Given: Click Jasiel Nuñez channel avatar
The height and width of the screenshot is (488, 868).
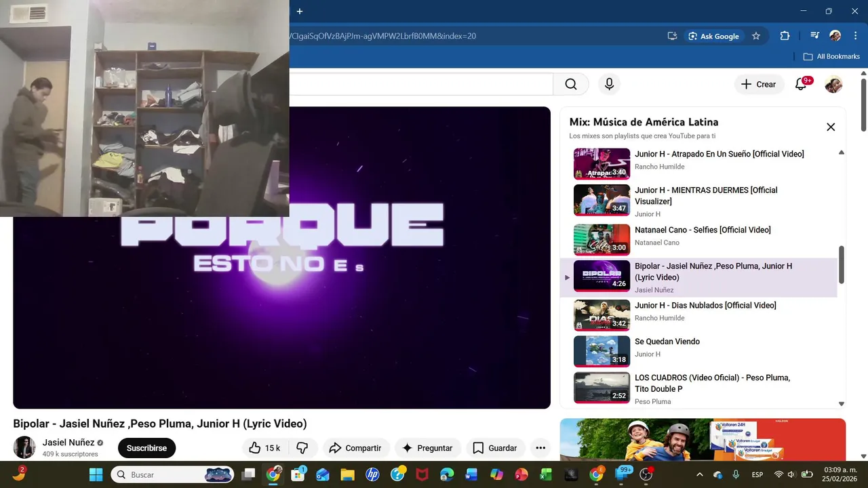Looking at the screenshot, I should click(x=24, y=447).
